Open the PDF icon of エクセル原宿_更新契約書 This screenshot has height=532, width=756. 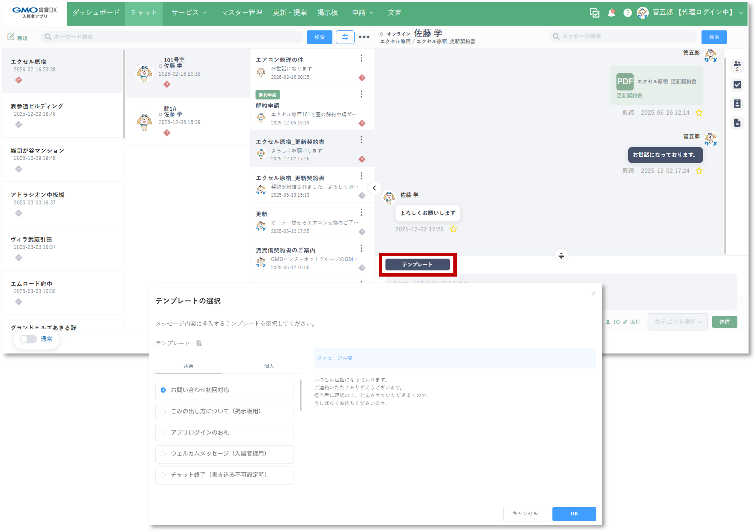(625, 82)
